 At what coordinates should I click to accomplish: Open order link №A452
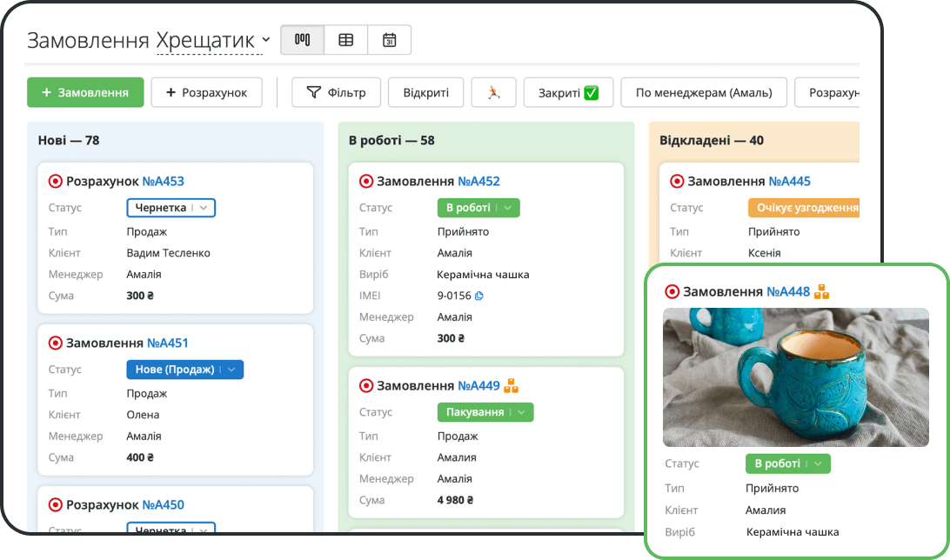(478, 181)
